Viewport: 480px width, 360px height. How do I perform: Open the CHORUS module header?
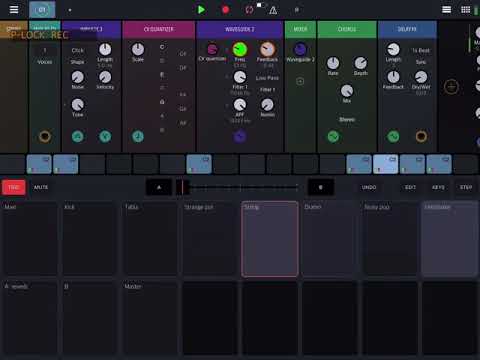[347, 29]
